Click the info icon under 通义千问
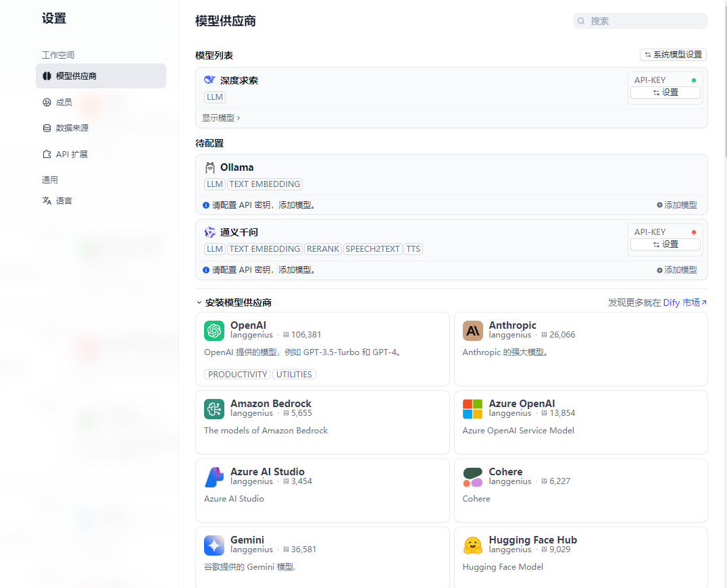 pyautogui.click(x=206, y=269)
